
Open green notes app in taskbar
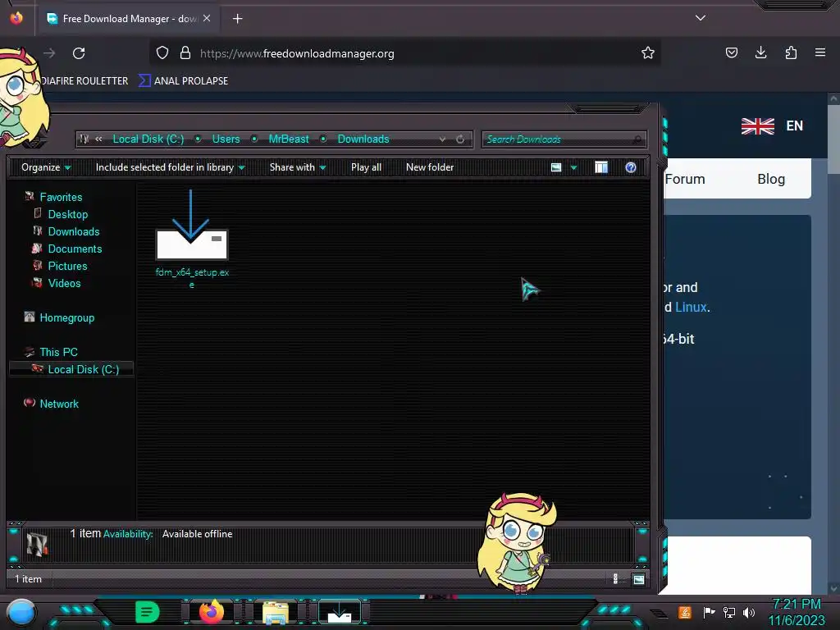coord(148,612)
